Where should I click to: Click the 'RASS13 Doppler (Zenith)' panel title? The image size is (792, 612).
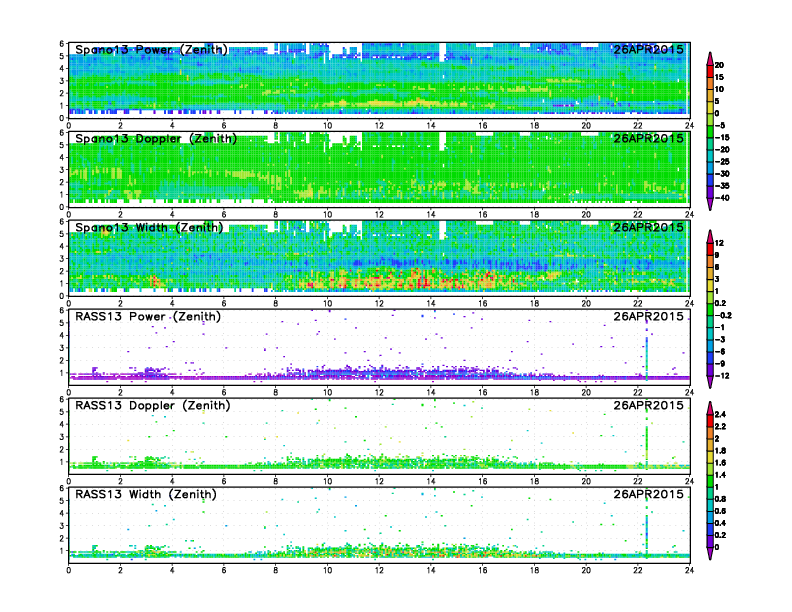pos(153,405)
